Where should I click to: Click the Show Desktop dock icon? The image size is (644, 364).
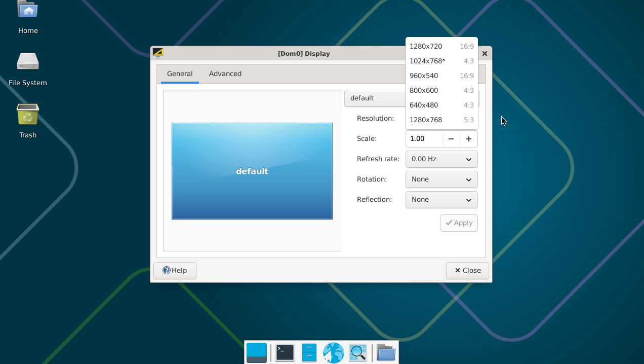pos(257,352)
